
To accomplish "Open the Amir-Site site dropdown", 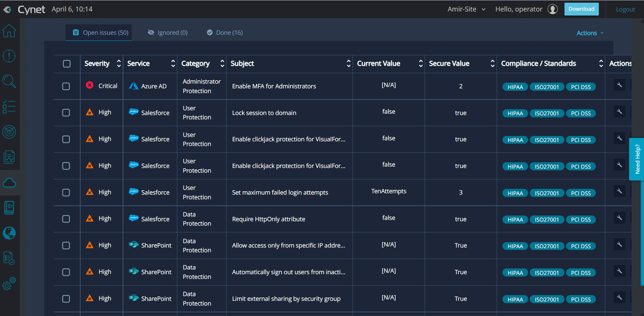I will 466,9.
